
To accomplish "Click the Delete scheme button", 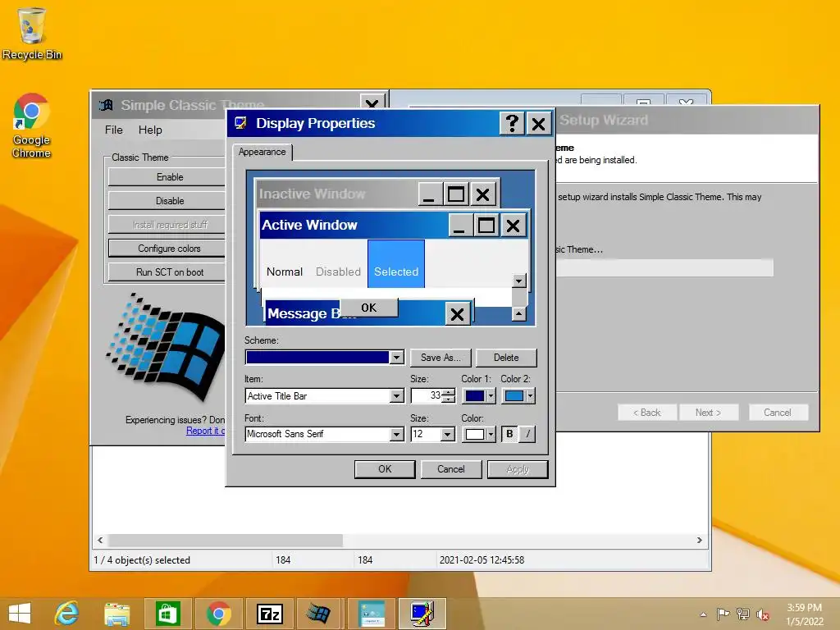I will [505, 358].
